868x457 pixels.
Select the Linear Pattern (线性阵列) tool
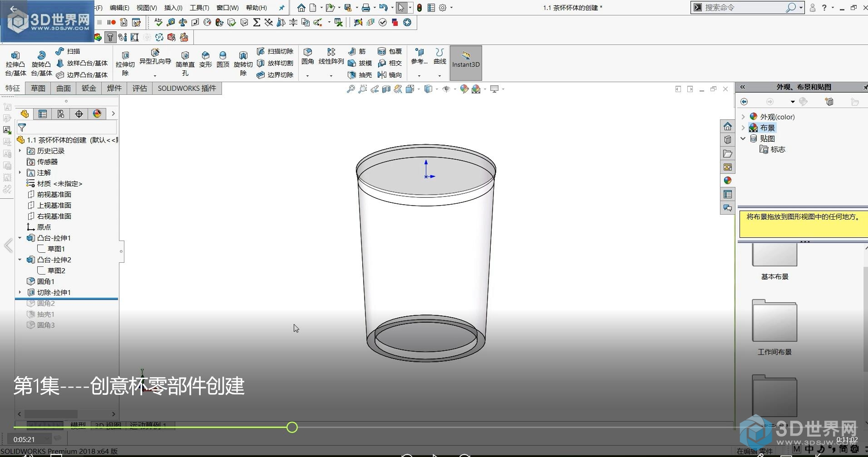click(331, 56)
